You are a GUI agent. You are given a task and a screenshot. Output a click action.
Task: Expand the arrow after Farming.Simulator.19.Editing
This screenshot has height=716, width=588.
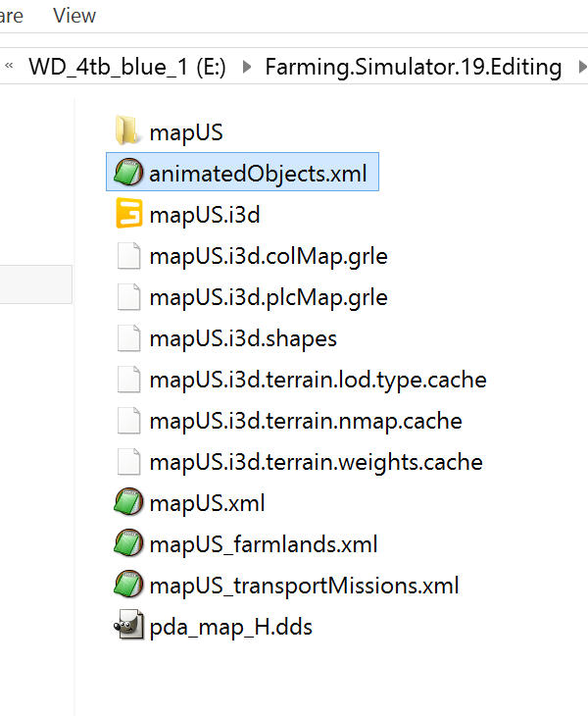coord(582,67)
